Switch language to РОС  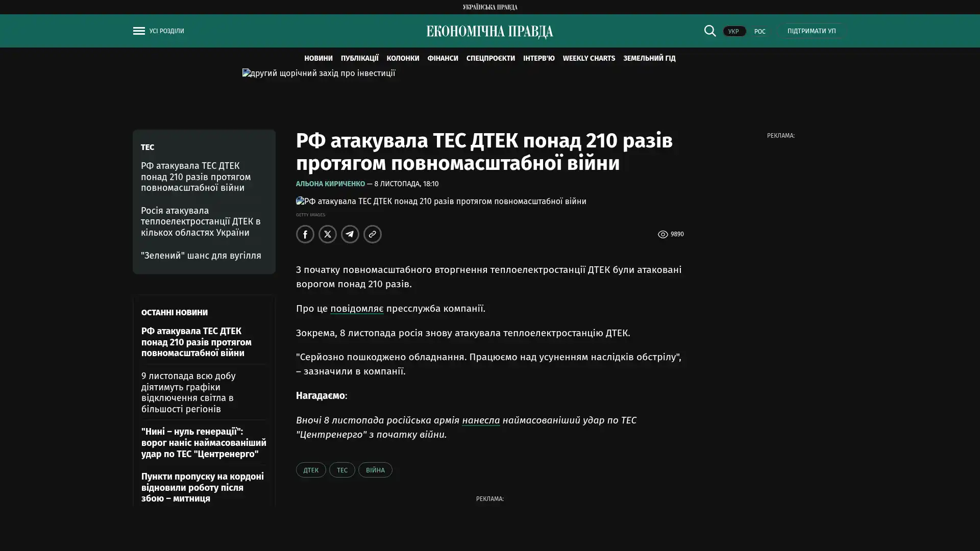coord(759,31)
